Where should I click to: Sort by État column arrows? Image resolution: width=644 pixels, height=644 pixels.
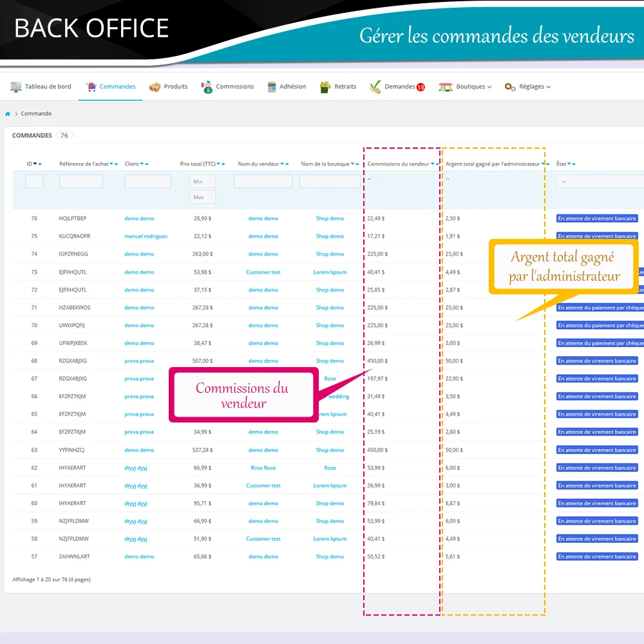pos(572,164)
